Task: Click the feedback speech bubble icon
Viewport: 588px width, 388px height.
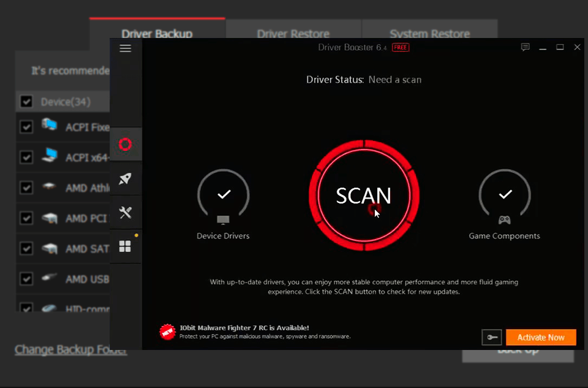Action: (526, 47)
